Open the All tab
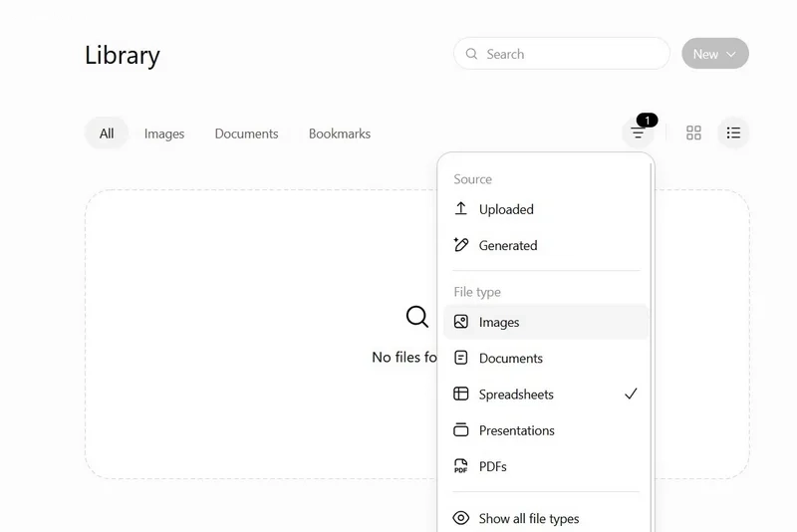 pos(107,133)
